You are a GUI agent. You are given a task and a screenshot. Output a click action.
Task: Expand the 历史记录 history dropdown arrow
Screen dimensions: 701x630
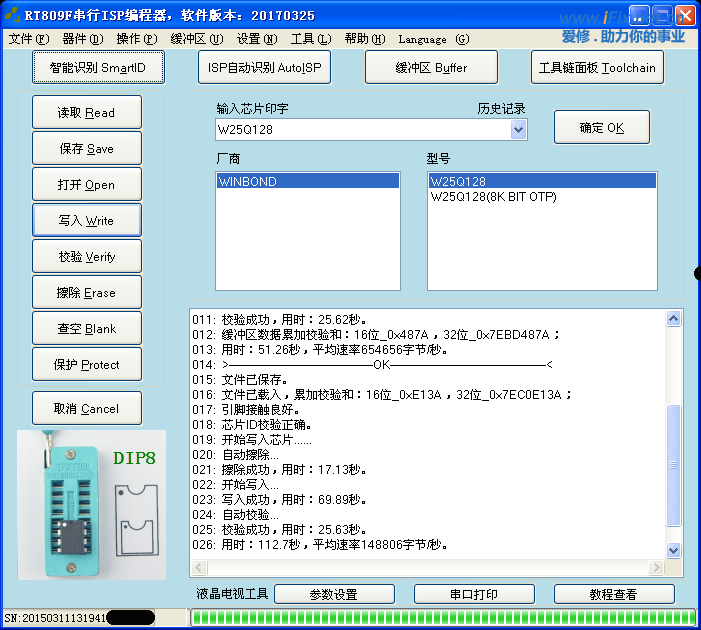click(518, 130)
